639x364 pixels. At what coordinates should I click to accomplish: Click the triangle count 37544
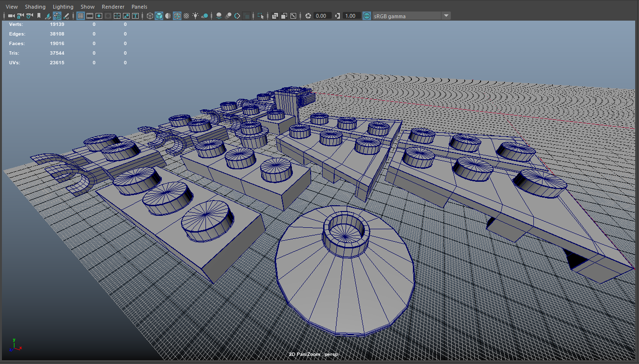click(x=57, y=53)
